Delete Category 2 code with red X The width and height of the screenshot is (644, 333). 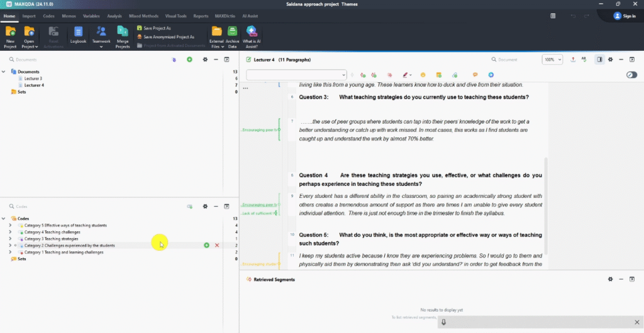click(217, 245)
